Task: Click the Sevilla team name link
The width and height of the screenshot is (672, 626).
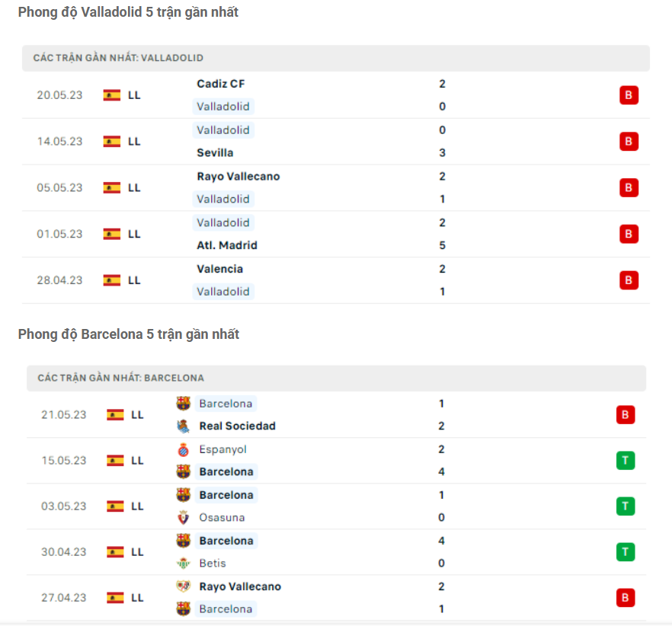Action: pos(215,152)
